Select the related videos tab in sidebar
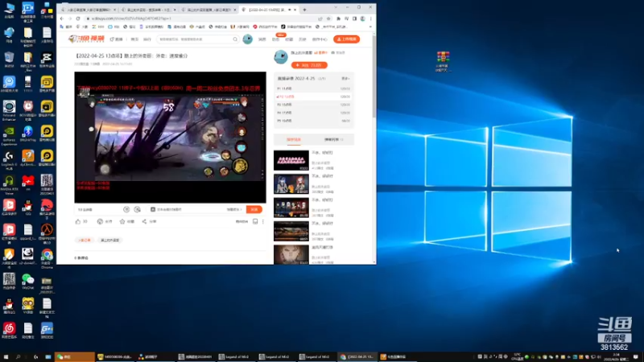Viewport: 644px width, 362px height. 294,139
